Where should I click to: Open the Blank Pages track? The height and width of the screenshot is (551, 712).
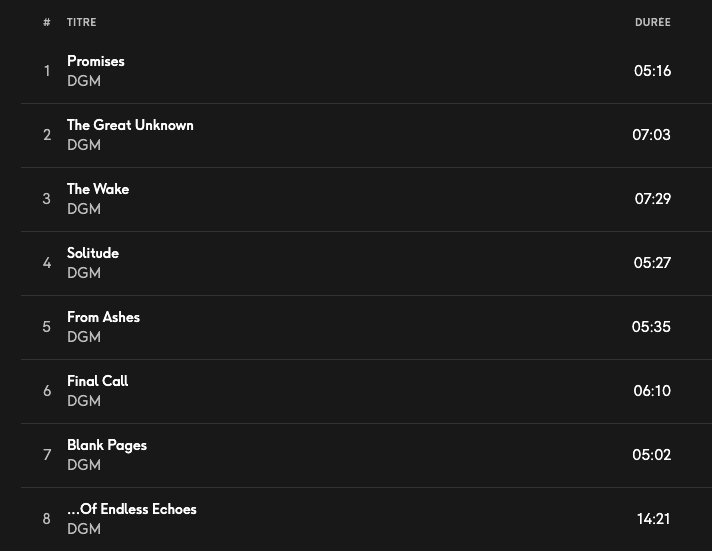coord(107,445)
